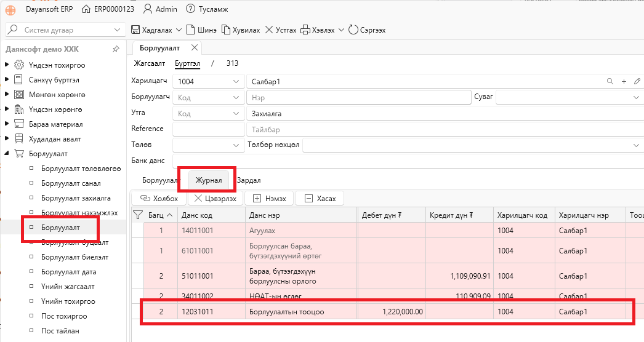The height and width of the screenshot is (342, 644).
Task: Duplicate record with Хувилах
Action: coord(241,30)
